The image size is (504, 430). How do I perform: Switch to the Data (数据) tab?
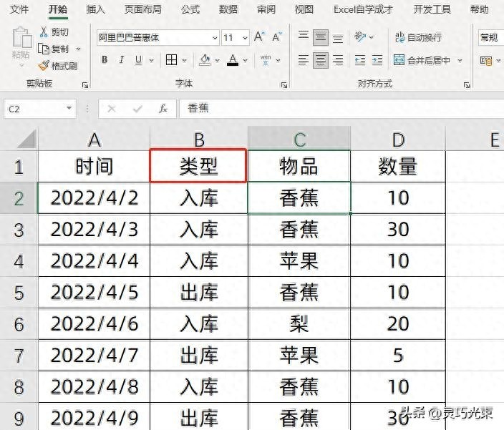coord(228,9)
